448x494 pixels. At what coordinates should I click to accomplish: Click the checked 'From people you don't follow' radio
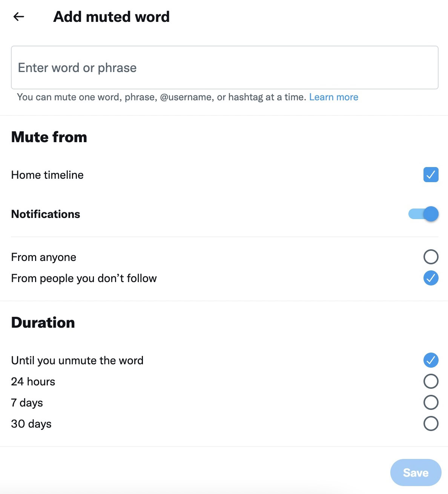pos(431,278)
